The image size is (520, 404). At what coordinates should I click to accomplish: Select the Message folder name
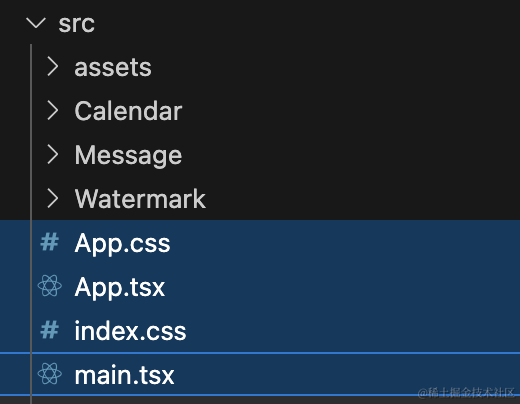[x=128, y=155]
